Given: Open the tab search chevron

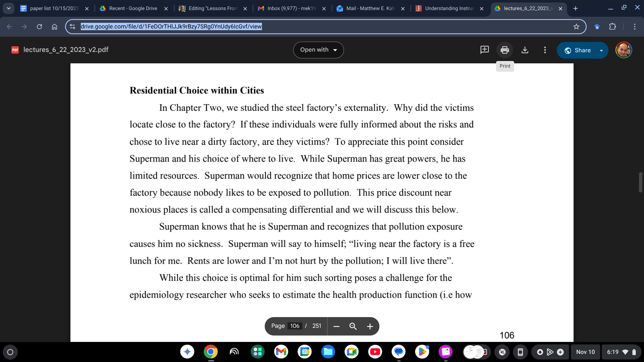Looking at the screenshot, I should coord(9,8).
